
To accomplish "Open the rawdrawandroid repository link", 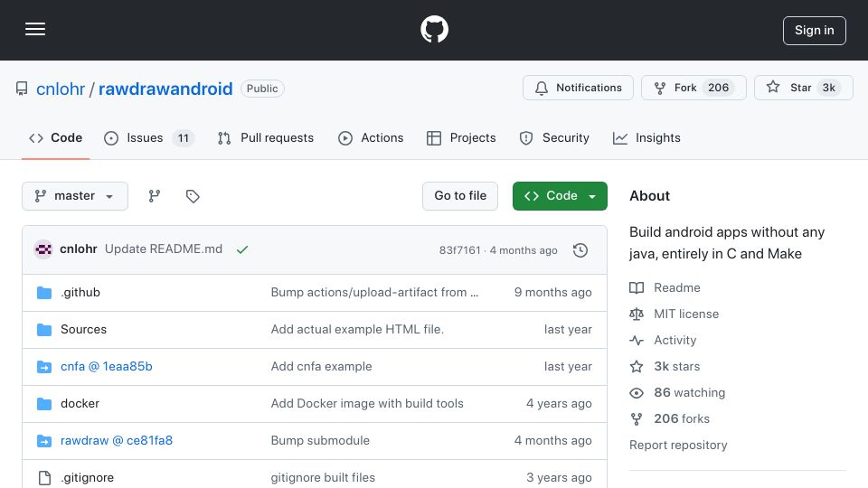I will 165,89.
